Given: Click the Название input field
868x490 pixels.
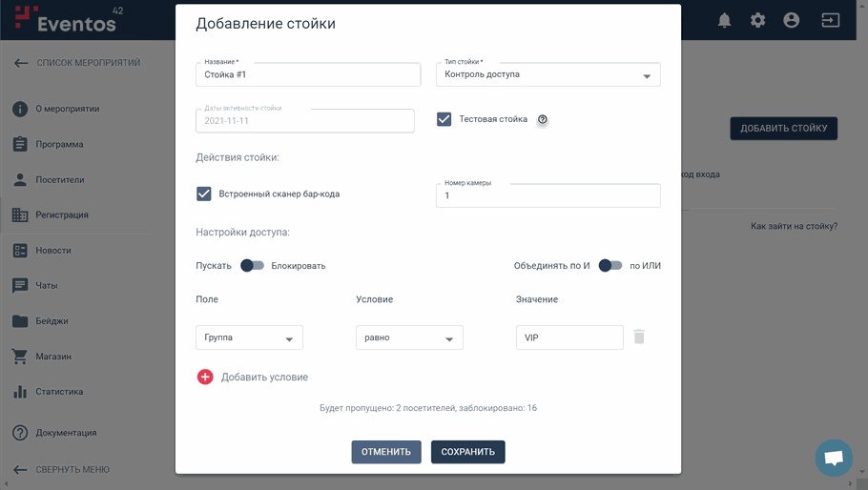Looking at the screenshot, I should click(x=307, y=75).
